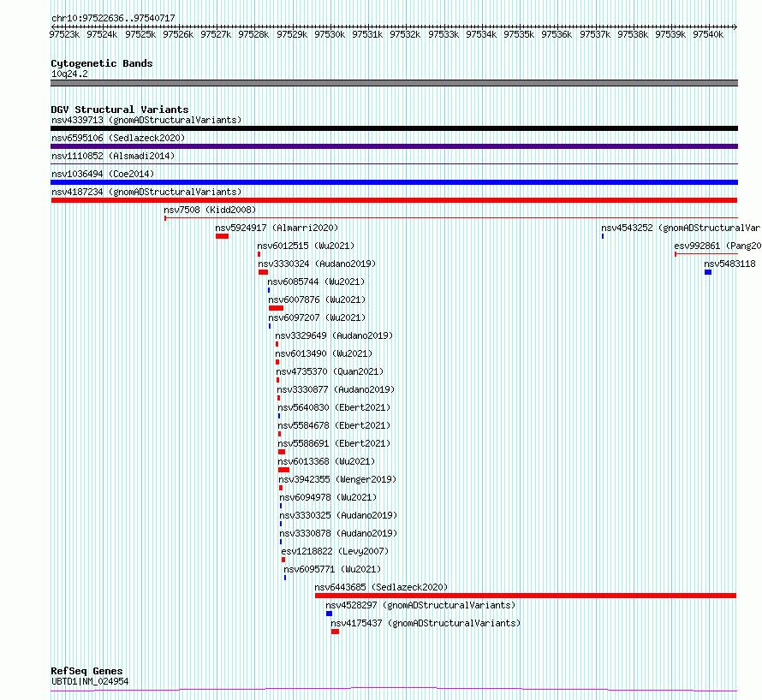
Task: Select nsv6595106 (Sedlazeck2020) purple bar
Action: (394, 146)
